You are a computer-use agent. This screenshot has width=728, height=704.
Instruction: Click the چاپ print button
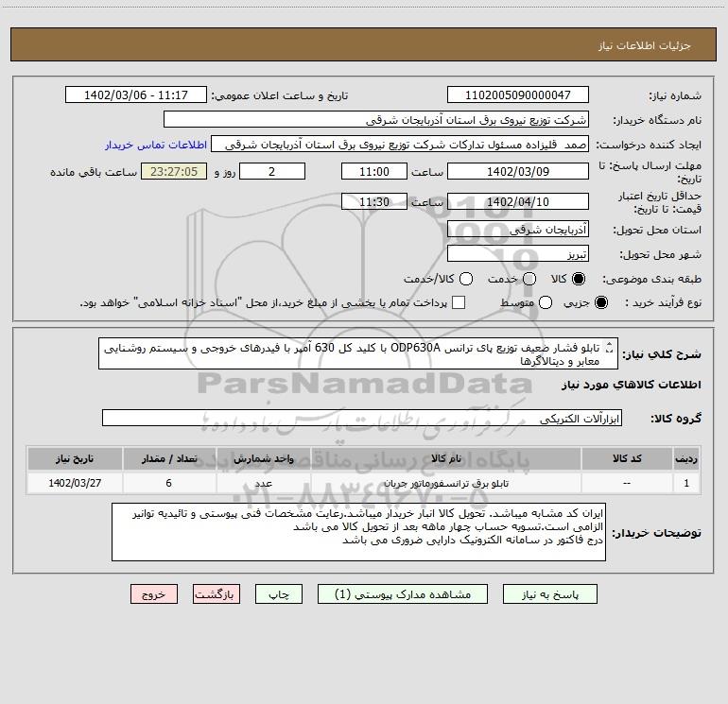279,594
